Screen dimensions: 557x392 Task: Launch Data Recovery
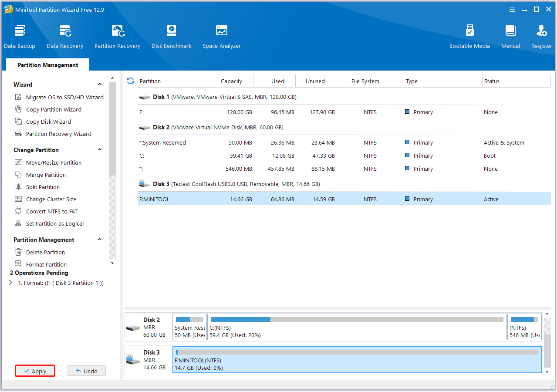coord(64,36)
